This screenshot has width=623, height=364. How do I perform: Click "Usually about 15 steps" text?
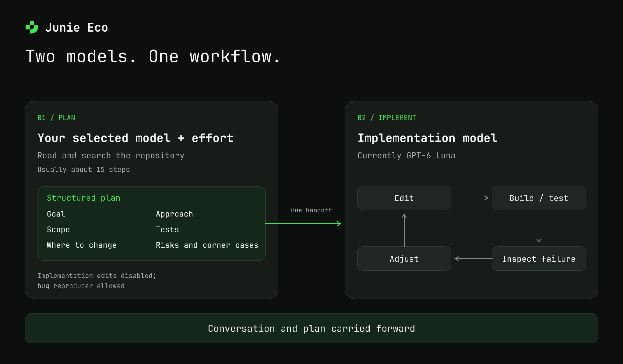(84, 169)
